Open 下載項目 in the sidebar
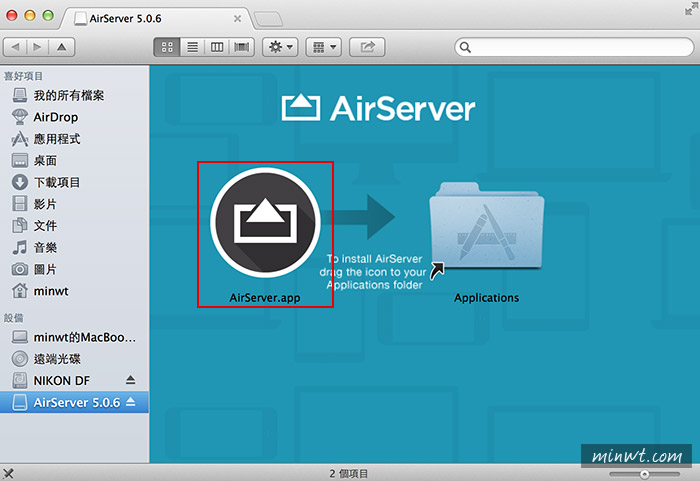 75,182
